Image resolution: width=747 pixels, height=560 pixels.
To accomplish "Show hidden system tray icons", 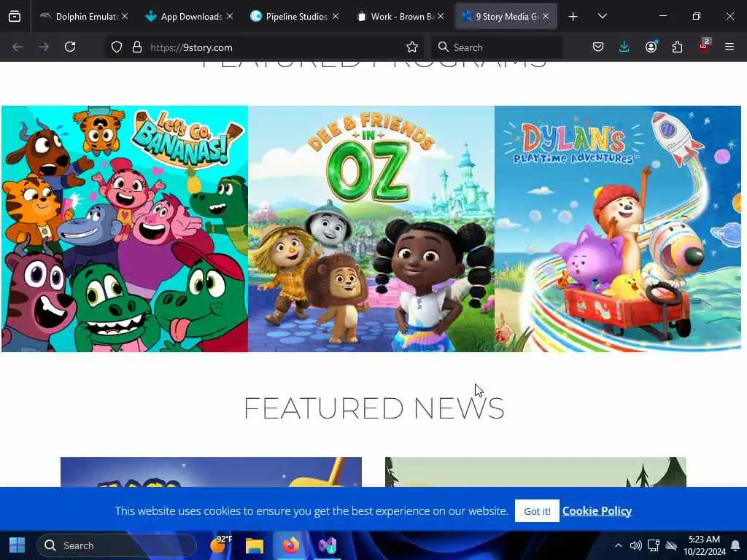I will (619, 545).
